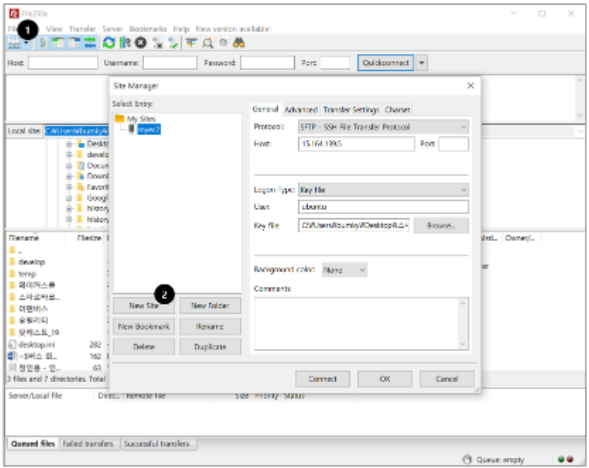This screenshot has height=468, width=589.
Task: Click the OK button in Site Manager
Action: (385, 379)
